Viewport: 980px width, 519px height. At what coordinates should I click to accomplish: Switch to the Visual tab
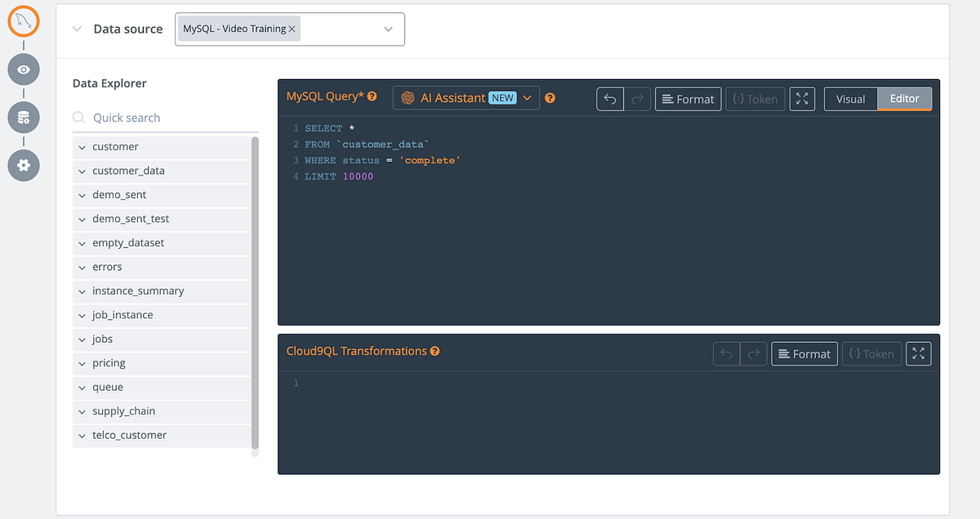click(x=850, y=98)
